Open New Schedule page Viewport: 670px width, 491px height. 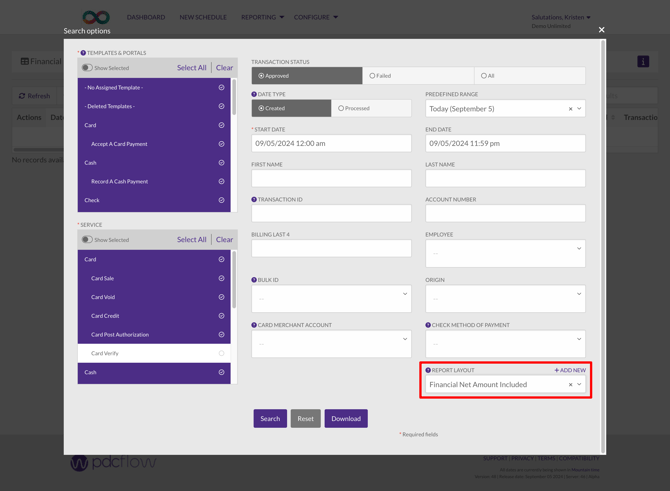pos(203,17)
